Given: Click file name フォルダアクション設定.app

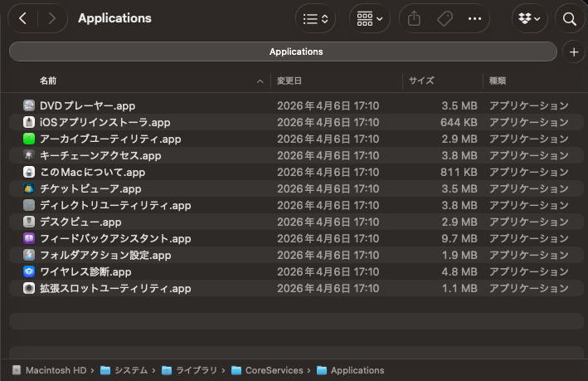Looking at the screenshot, I should [105, 255].
